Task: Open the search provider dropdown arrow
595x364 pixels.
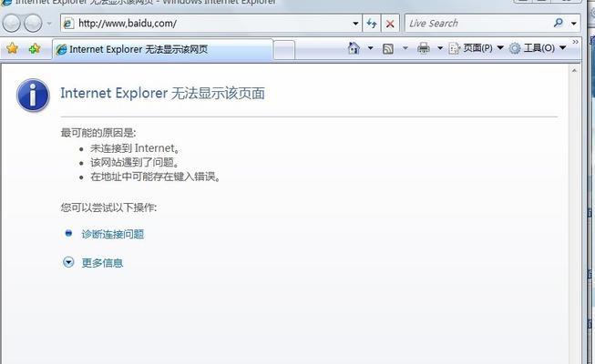Action: (x=574, y=24)
